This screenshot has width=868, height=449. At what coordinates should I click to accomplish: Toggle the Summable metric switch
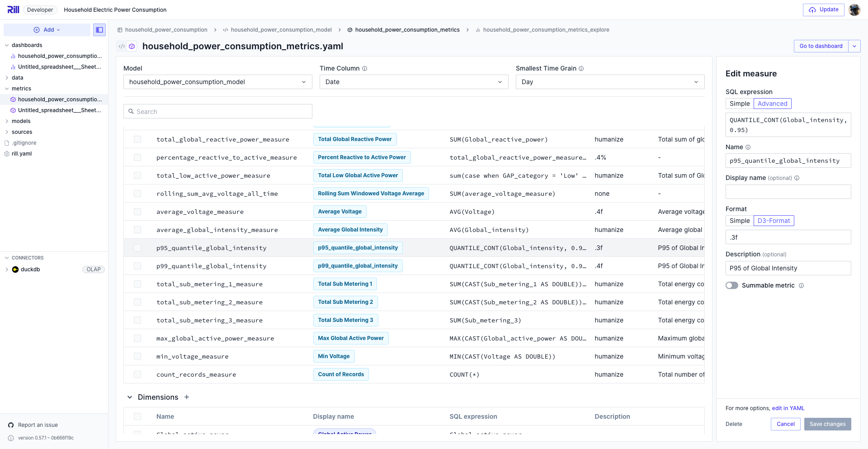732,285
